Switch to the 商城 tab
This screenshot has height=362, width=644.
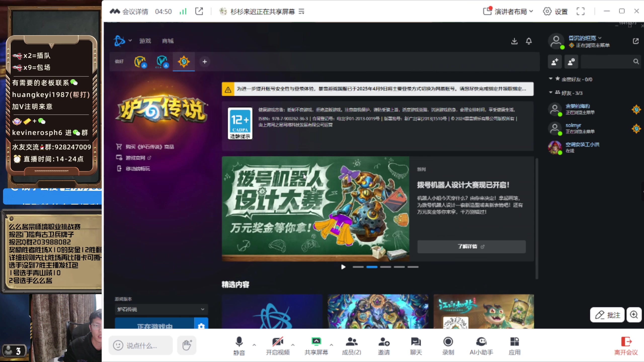pos(168,41)
